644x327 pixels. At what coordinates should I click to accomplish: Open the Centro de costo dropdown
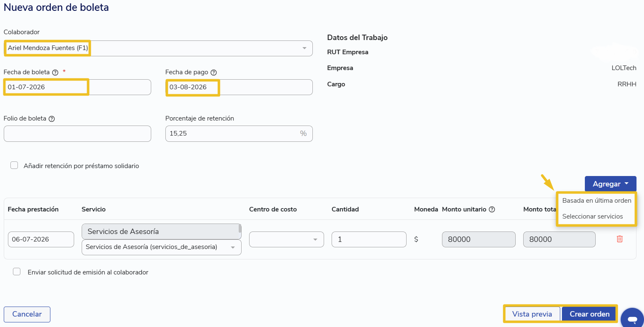287,239
